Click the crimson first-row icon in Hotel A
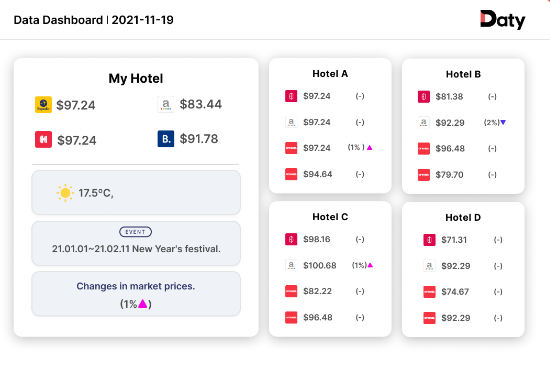This screenshot has width=550, height=366. pyautogui.click(x=291, y=96)
